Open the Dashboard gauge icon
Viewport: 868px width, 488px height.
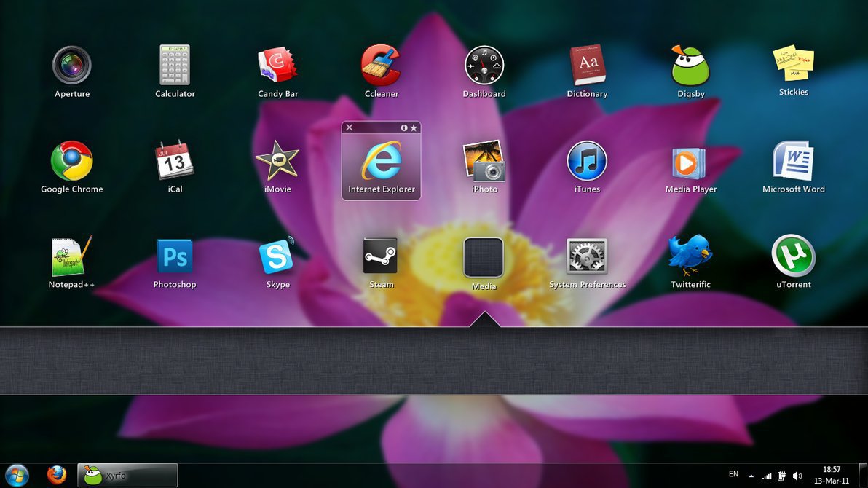tap(484, 65)
